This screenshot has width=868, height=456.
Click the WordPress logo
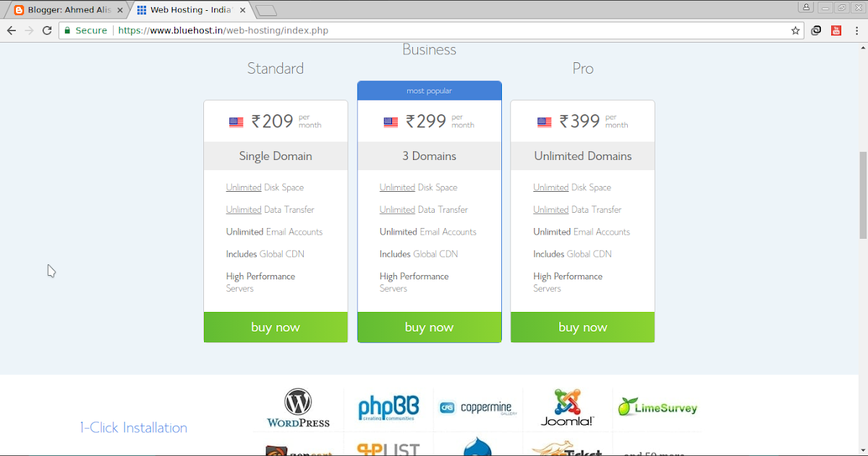(x=298, y=408)
